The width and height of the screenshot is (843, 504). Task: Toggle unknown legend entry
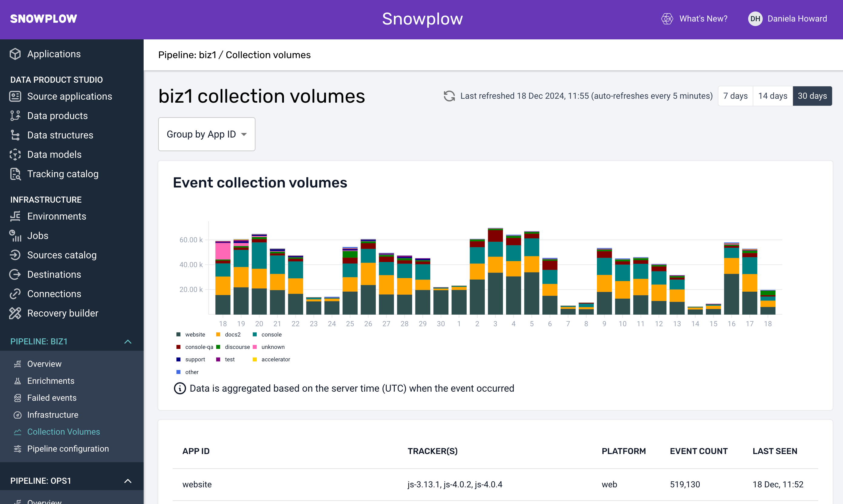tap(268, 347)
